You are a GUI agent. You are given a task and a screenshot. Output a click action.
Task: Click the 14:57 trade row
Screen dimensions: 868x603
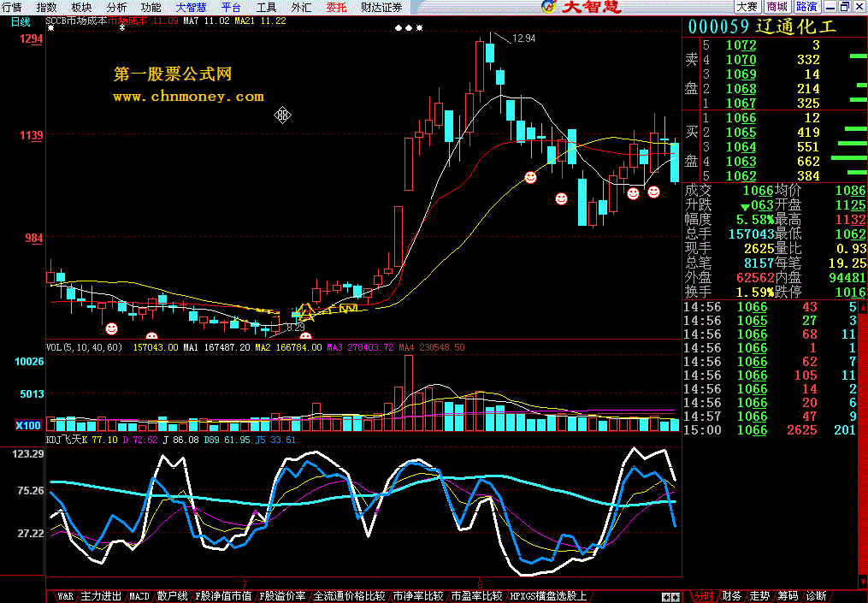[x=771, y=416]
